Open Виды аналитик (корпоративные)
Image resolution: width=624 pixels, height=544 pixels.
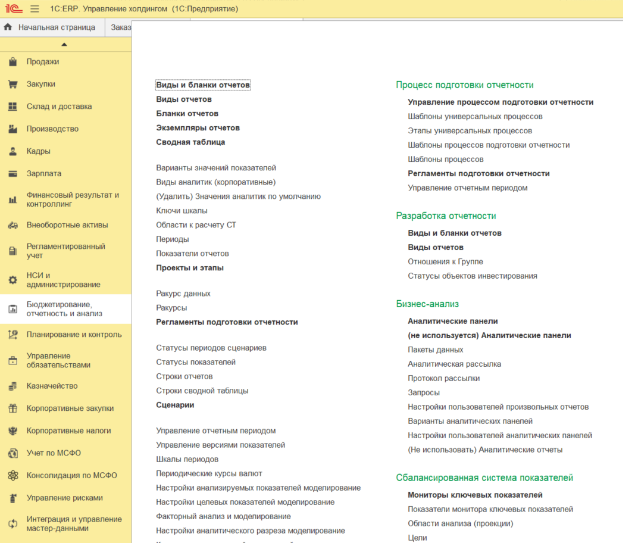tap(216, 182)
